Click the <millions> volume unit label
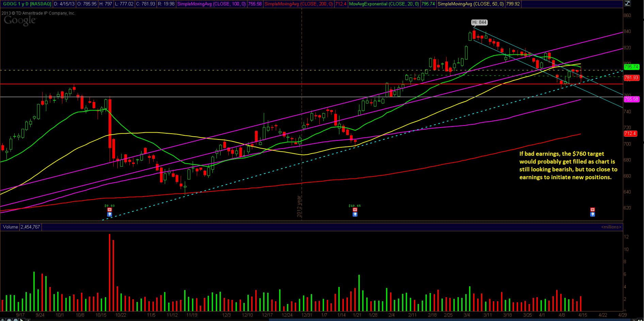The image size is (644, 321). coord(611,227)
